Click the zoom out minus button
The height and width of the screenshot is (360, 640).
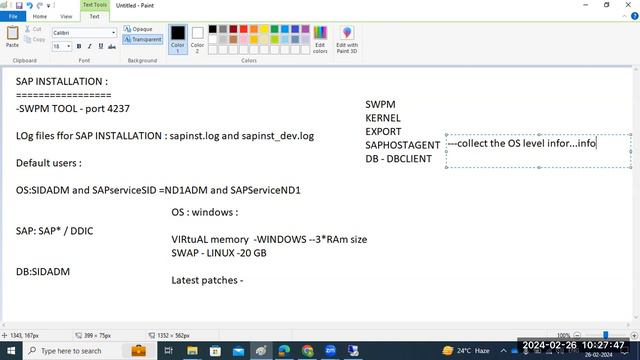coord(577,336)
